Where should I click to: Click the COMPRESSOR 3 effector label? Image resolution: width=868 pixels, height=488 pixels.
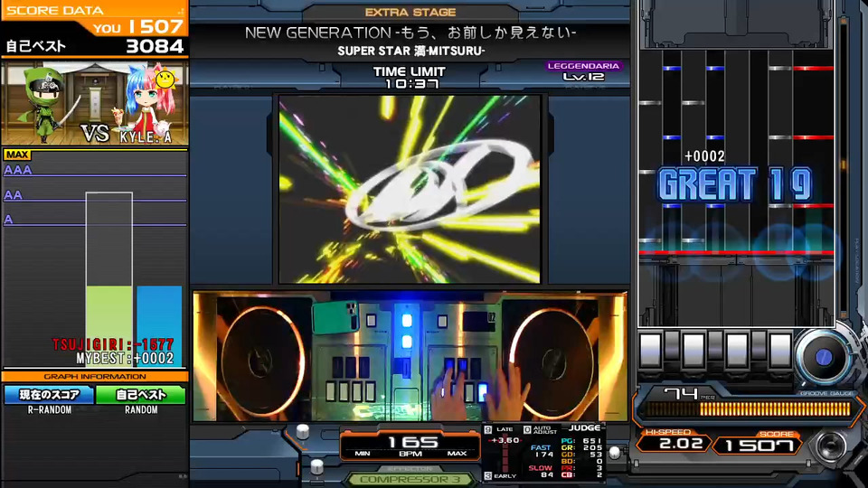410,479
